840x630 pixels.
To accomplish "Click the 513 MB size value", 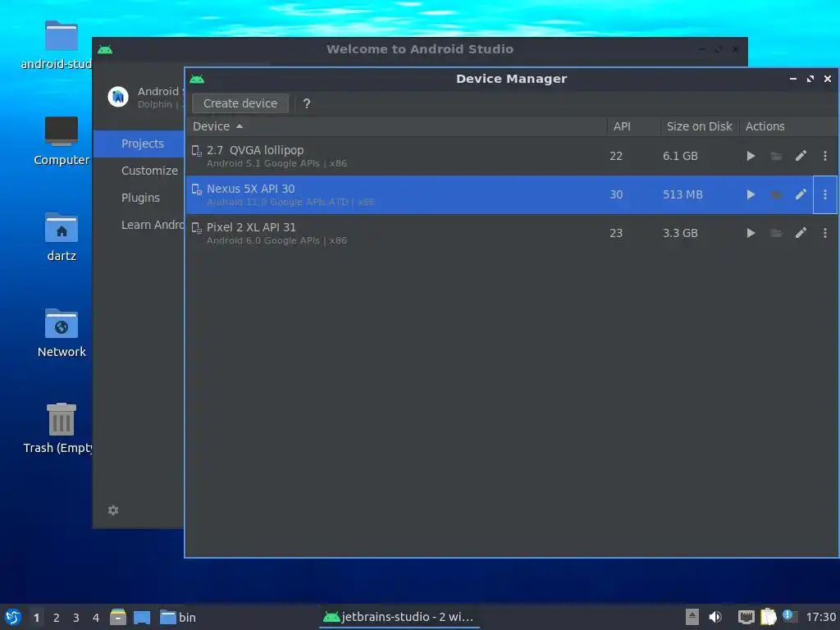I will (682, 194).
